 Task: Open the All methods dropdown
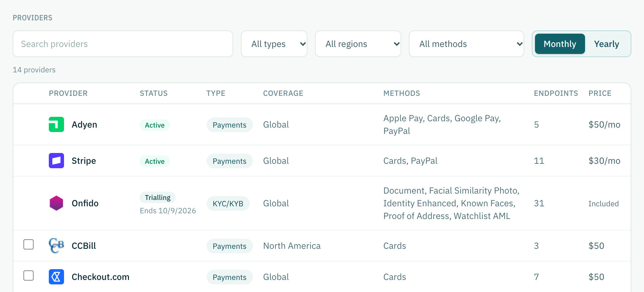tap(467, 44)
